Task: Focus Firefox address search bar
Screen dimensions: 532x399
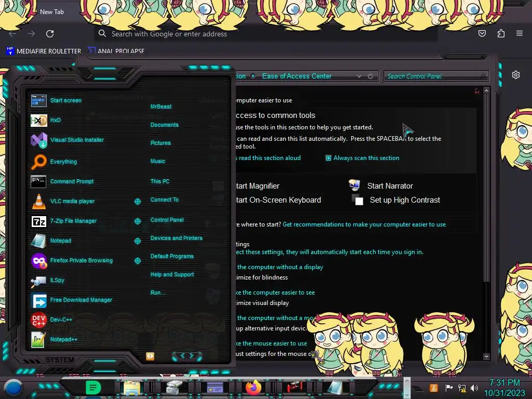Action: point(265,34)
